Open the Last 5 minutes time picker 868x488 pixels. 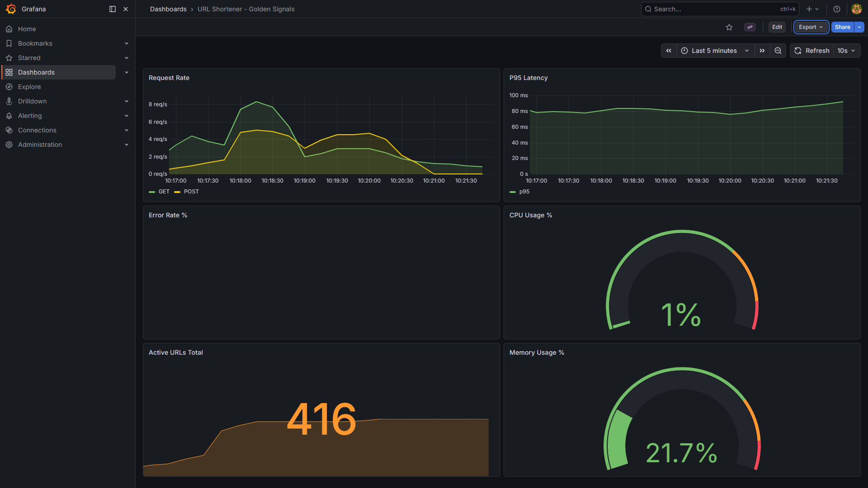(715, 51)
